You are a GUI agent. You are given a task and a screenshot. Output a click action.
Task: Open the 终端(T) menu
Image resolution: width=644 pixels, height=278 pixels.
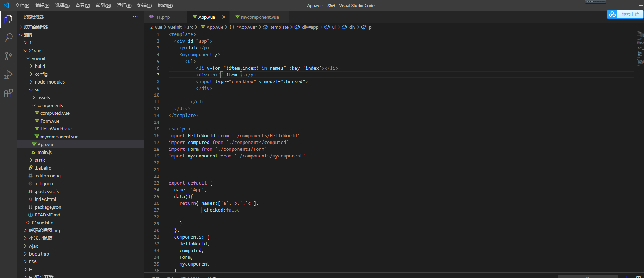tap(144, 5)
